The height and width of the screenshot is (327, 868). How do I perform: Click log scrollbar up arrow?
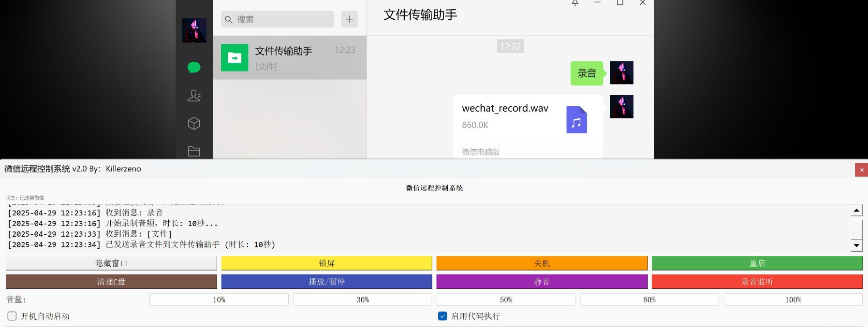click(856, 210)
